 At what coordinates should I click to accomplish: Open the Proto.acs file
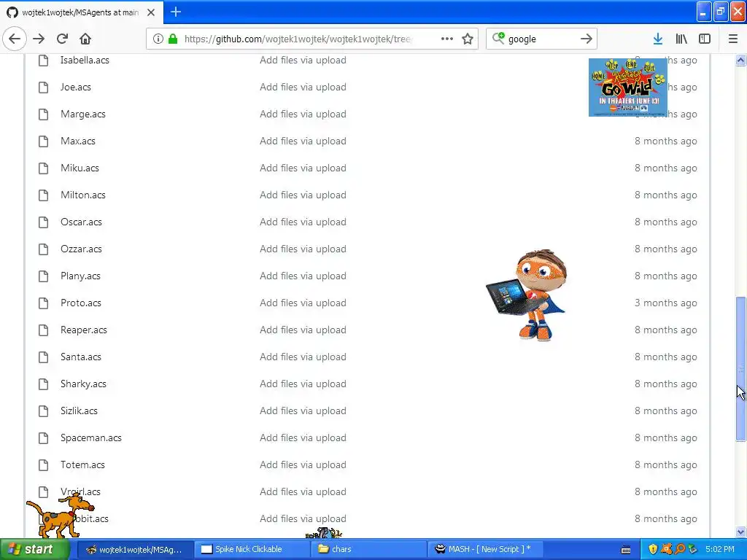[x=80, y=303]
